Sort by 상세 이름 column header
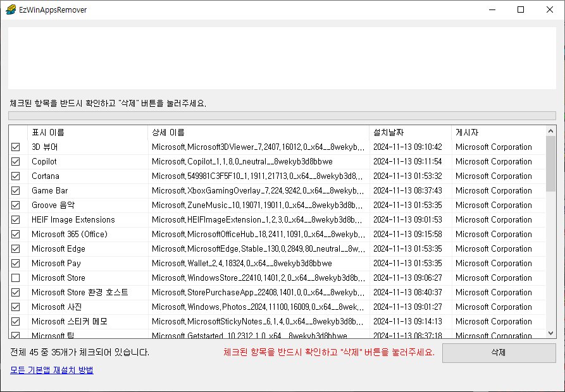This screenshot has width=565, height=392. (258, 133)
